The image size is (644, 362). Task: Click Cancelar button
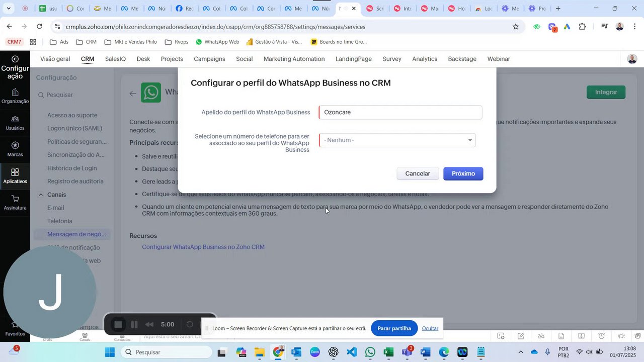coord(418,173)
